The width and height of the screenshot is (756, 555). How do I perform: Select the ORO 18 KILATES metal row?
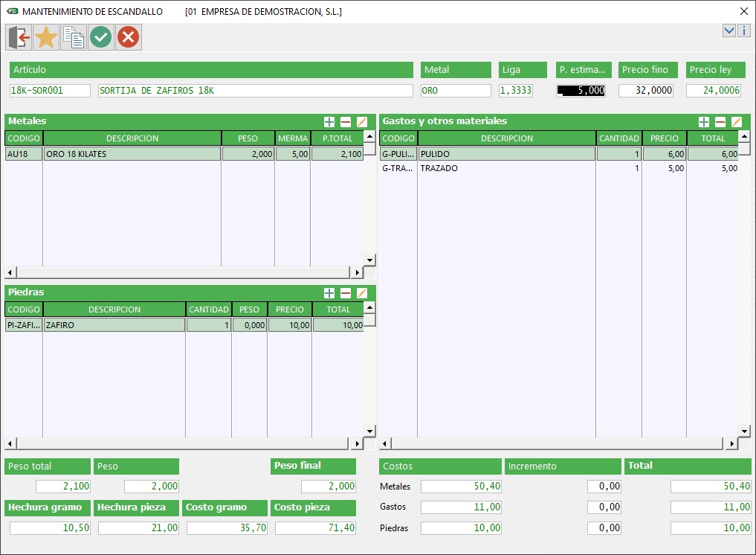pos(132,154)
